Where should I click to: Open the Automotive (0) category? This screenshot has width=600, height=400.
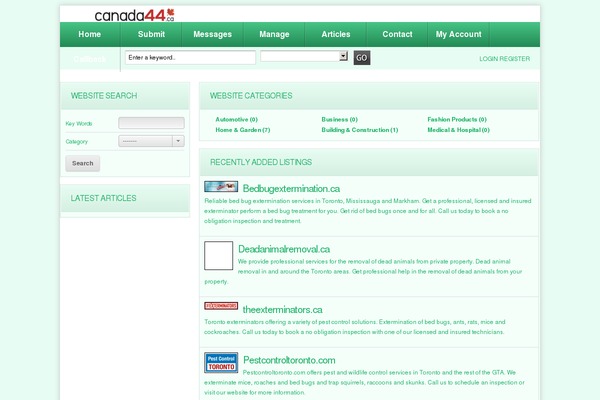pyautogui.click(x=236, y=119)
